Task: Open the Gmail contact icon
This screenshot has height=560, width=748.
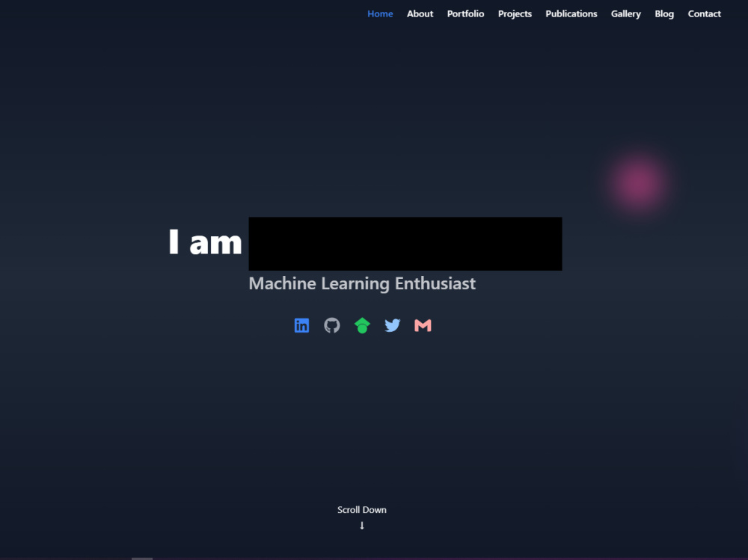Action: 423,325
